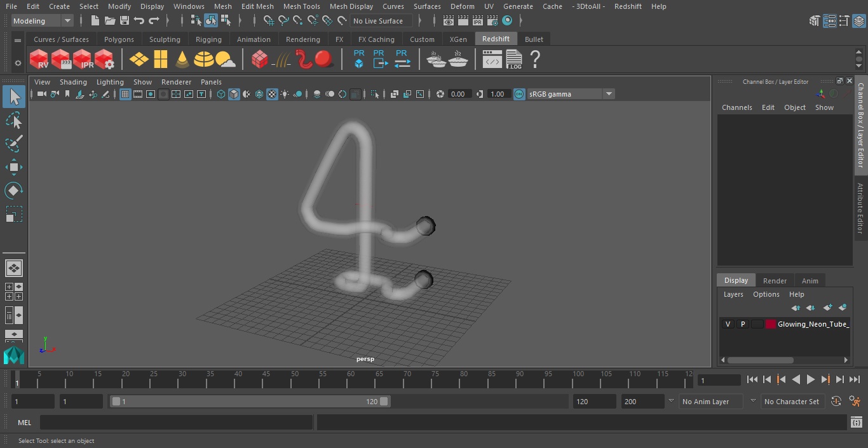Open Redshift RenderView icon on shelf
868x448 pixels.
tap(39, 60)
